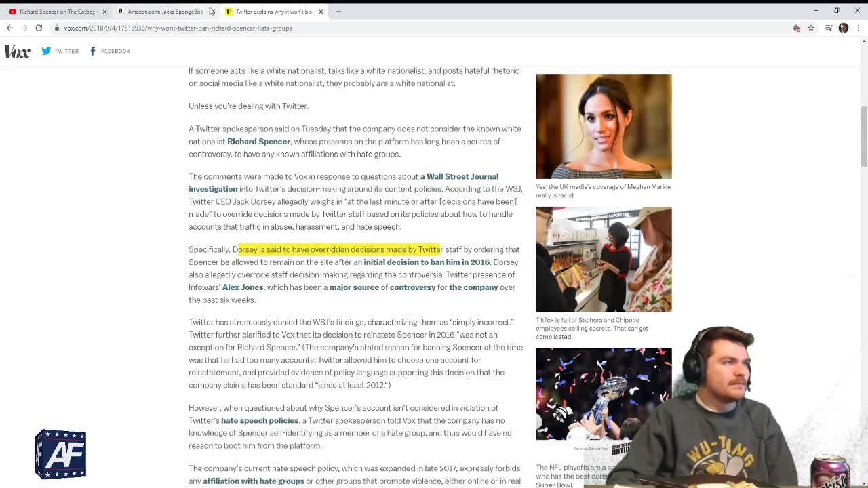This screenshot has height=488, width=868.
Task: Open the Meghan Markle coverage headline
Action: click(x=603, y=191)
